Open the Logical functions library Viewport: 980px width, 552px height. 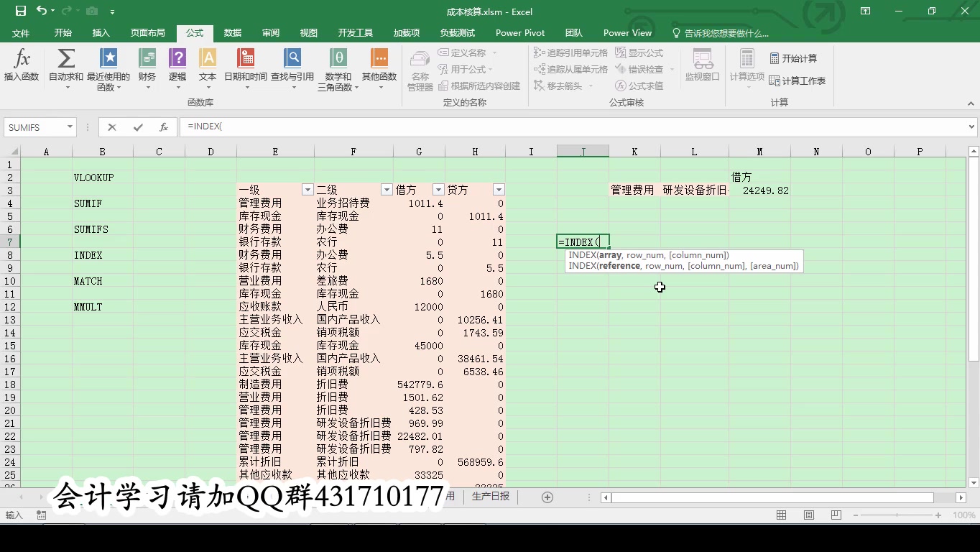click(x=177, y=68)
